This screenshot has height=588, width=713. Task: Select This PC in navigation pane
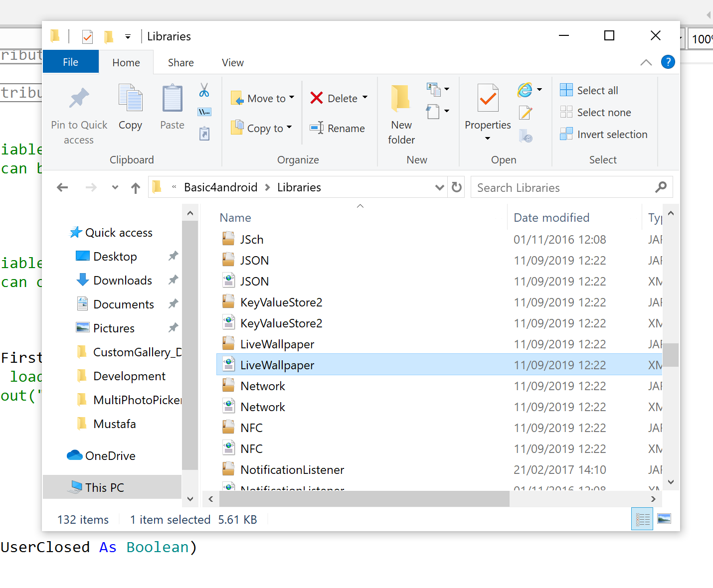[x=112, y=487]
